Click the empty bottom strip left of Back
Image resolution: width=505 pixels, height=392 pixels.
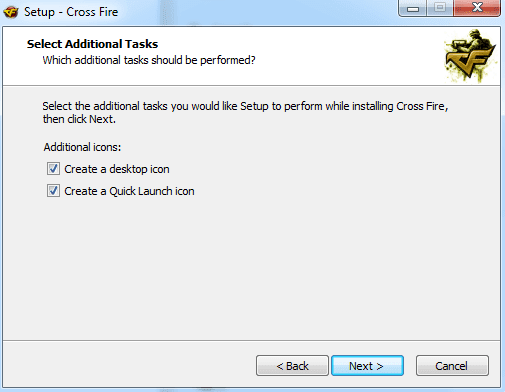tap(129, 365)
